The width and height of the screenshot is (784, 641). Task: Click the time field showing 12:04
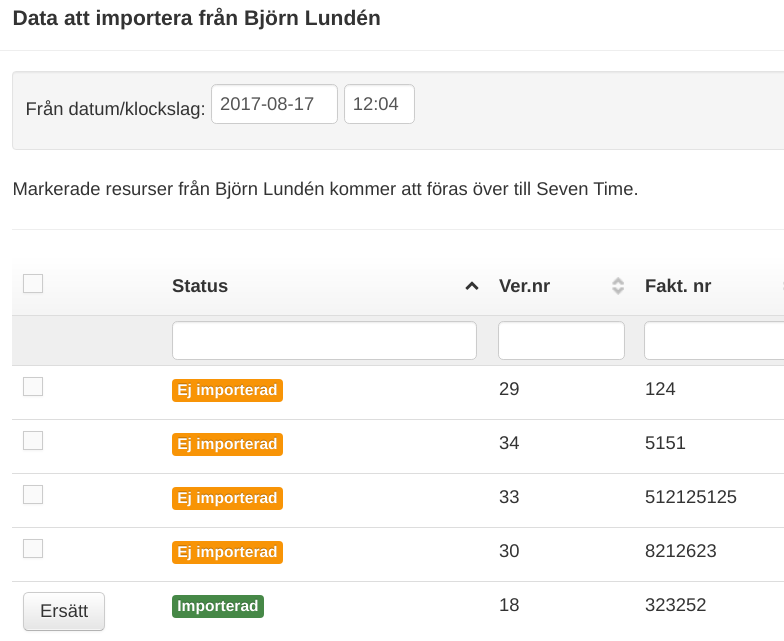[x=379, y=104]
